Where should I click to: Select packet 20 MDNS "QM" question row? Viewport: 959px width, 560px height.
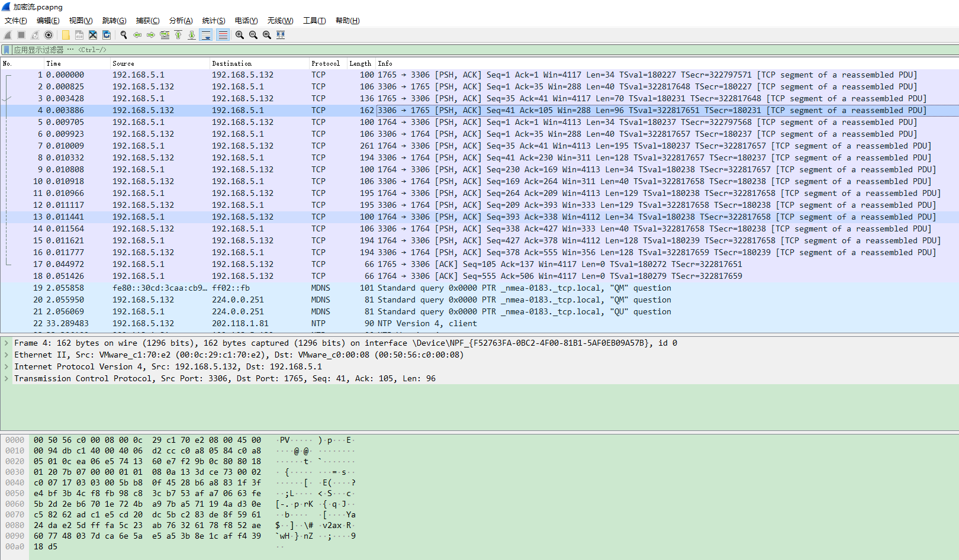pos(479,300)
